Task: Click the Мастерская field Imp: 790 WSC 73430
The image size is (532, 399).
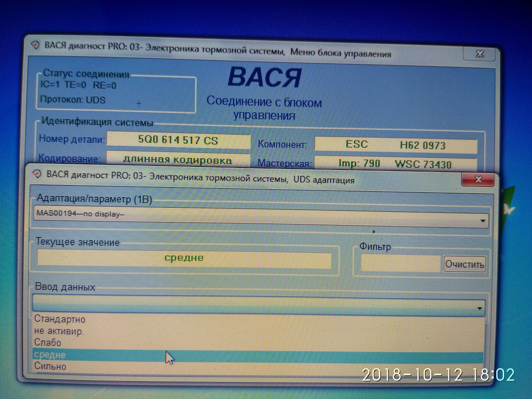Action: coord(396,163)
